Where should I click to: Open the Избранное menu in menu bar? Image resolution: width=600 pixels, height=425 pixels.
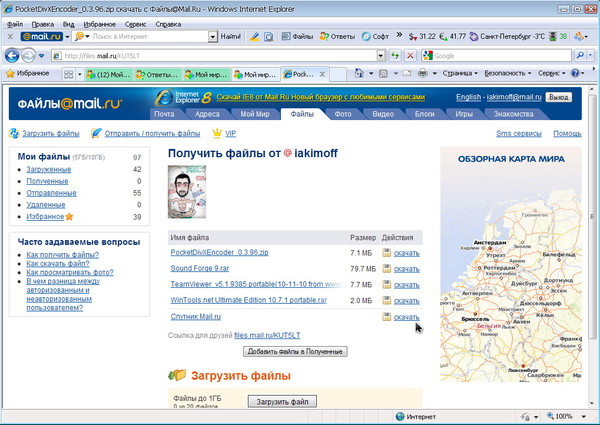[99, 24]
